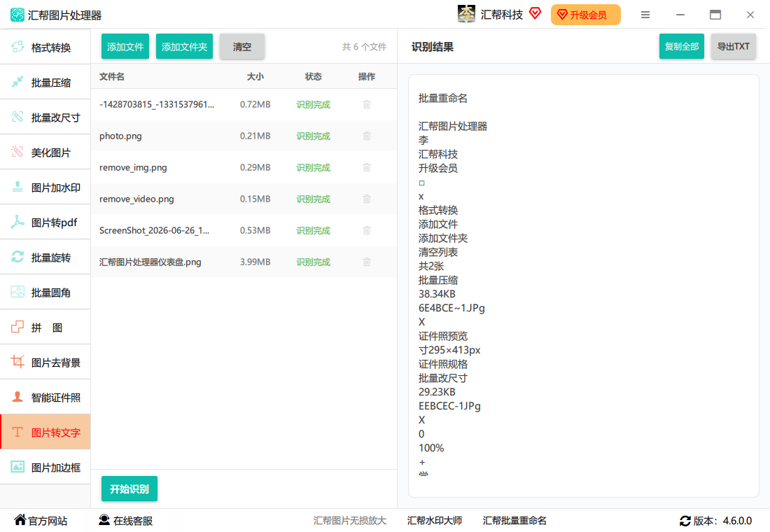This screenshot has height=532, width=770.
Task: Click the 添加文件 button
Action: [125, 47]
